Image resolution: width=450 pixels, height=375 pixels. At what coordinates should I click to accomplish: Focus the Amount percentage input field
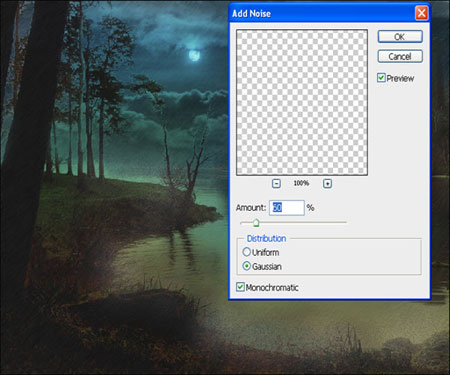click(287, 208)
